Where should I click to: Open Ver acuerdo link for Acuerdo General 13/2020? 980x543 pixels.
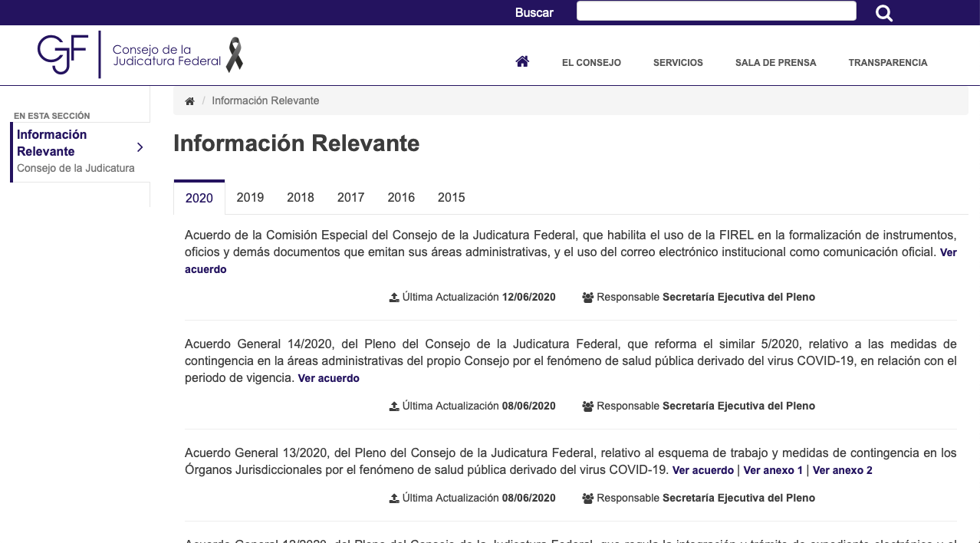[x=702, y=470]
